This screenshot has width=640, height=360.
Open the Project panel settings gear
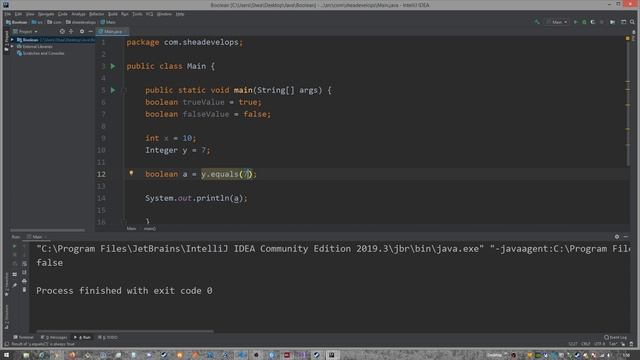pyautogui.click(x=82, y=31)
